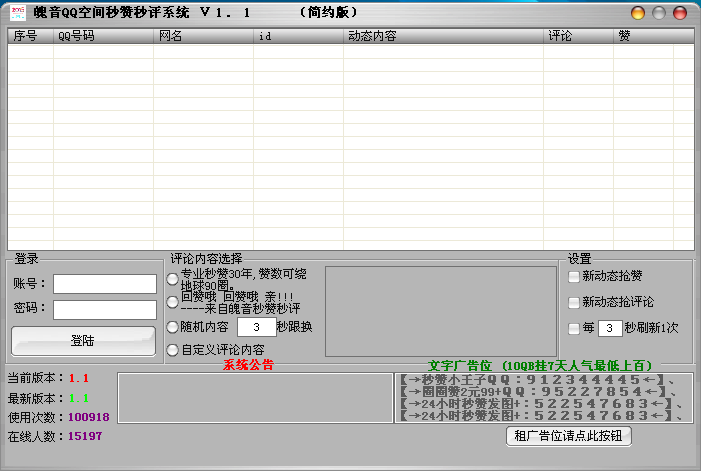The image size is (701, 471).
Task: Click the red close circle button
Action: click(680, 13)
